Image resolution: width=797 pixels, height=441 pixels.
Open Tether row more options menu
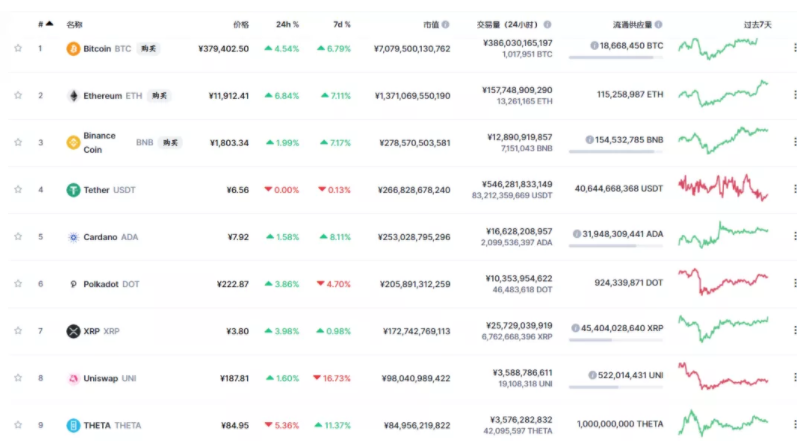pos(794,188)
